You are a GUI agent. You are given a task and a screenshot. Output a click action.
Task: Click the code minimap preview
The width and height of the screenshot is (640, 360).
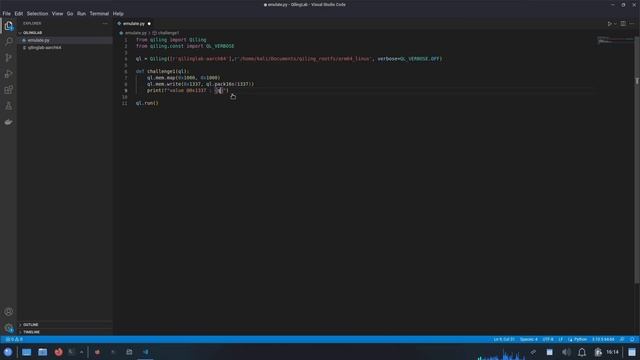point(615,40)
